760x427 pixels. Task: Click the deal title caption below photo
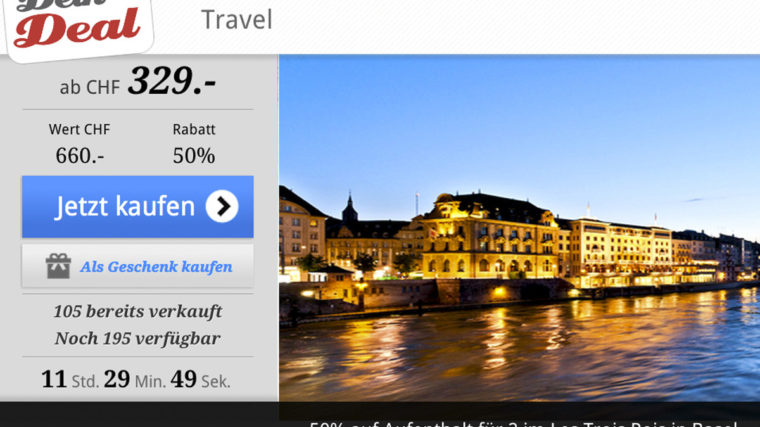point(523,424)
